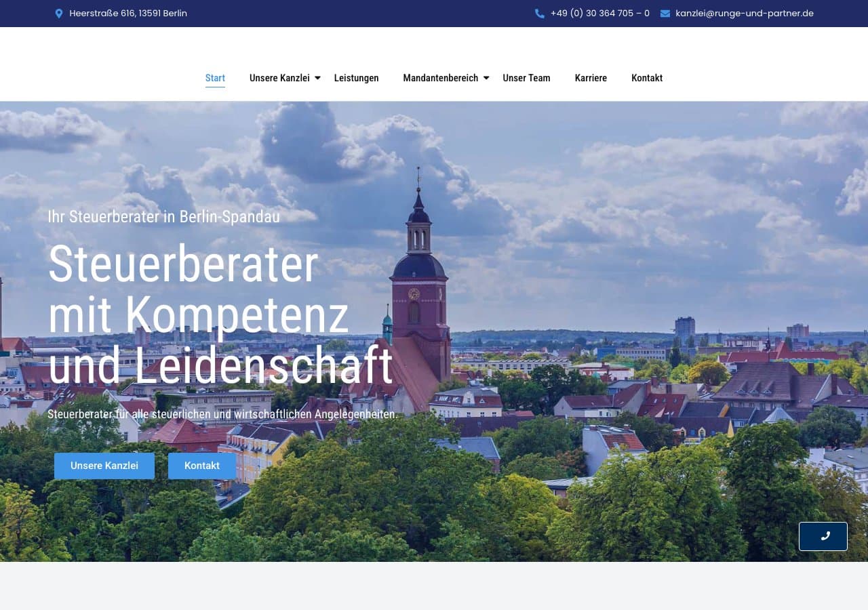
Task: Navigate to Unser Team
Action: pyautogui.click(x=526, y=78)
